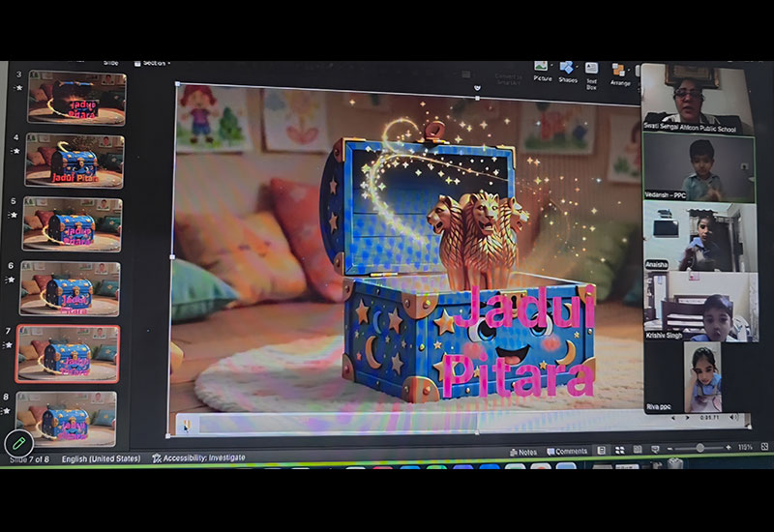Open the Section dropdown
774x532 pixels.
point(153,63)
